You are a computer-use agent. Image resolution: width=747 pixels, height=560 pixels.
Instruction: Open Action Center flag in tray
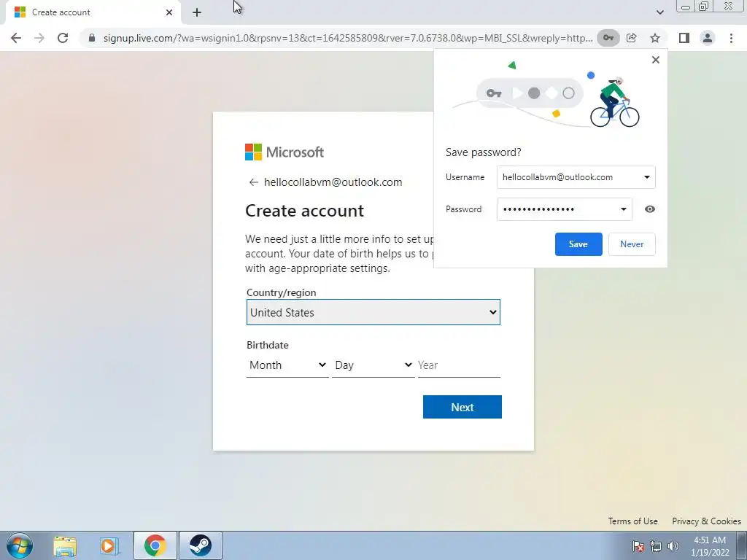[638, 546]
